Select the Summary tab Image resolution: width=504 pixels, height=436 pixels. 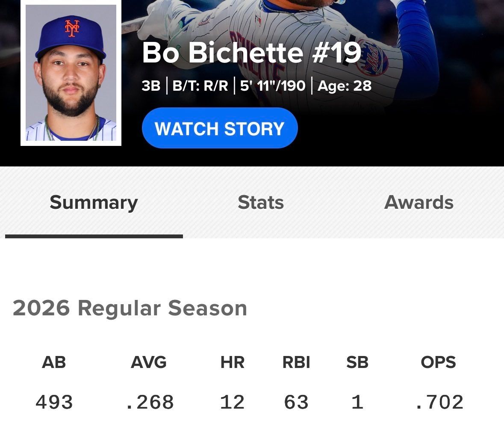pos(94,203)
